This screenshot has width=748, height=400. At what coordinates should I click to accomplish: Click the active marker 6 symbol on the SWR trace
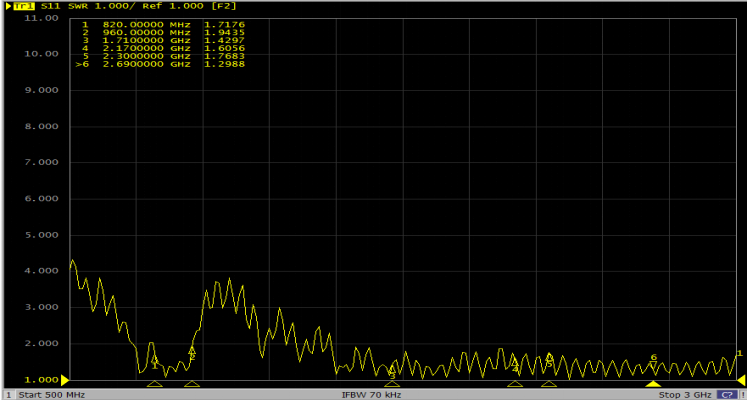coord(653,361)
